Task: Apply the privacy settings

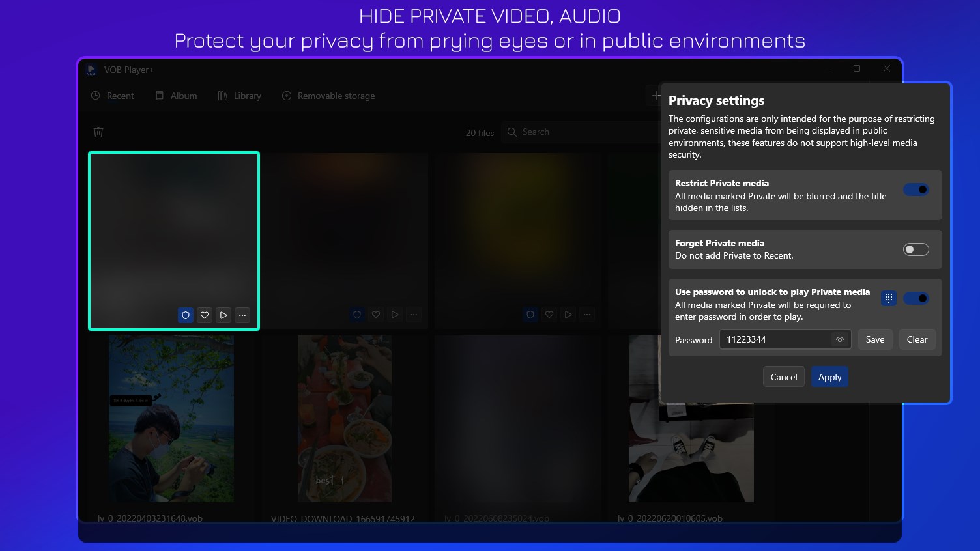Action: pyautogui.click(x=829, y=376)
